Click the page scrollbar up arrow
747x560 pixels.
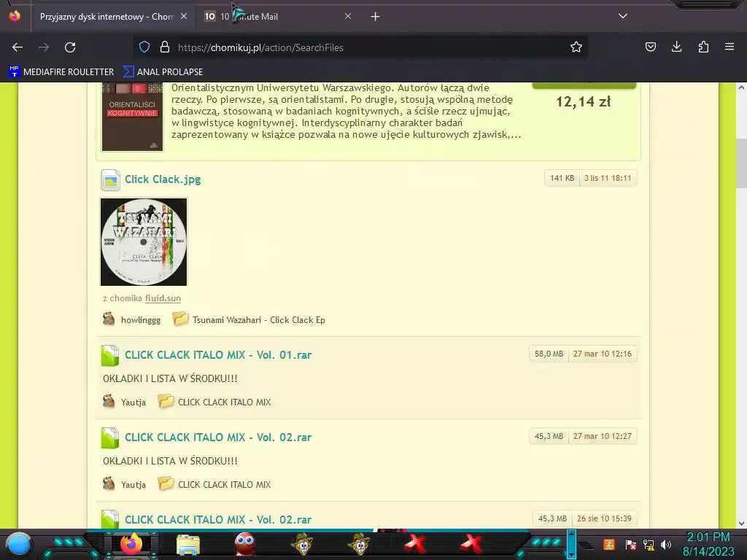[741, 87]
